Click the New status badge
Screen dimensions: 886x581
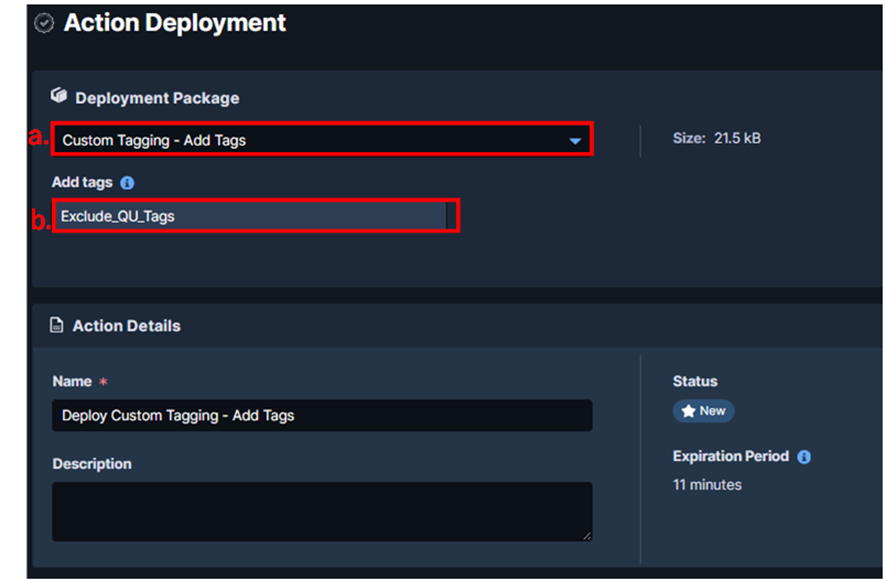pyautogui.click(x=703, y=411)
